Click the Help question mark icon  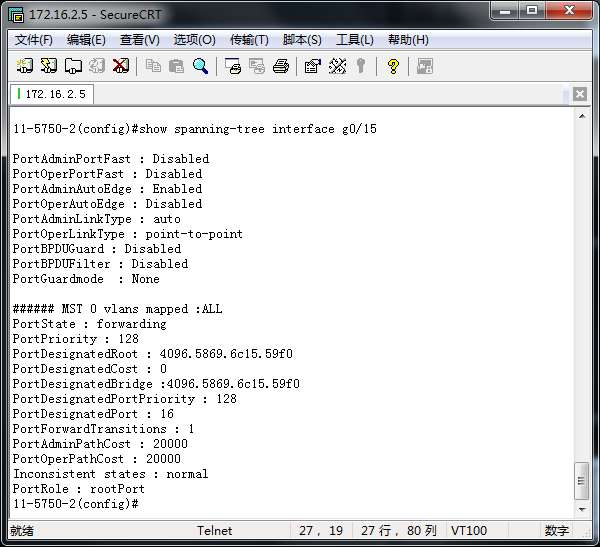393,66
